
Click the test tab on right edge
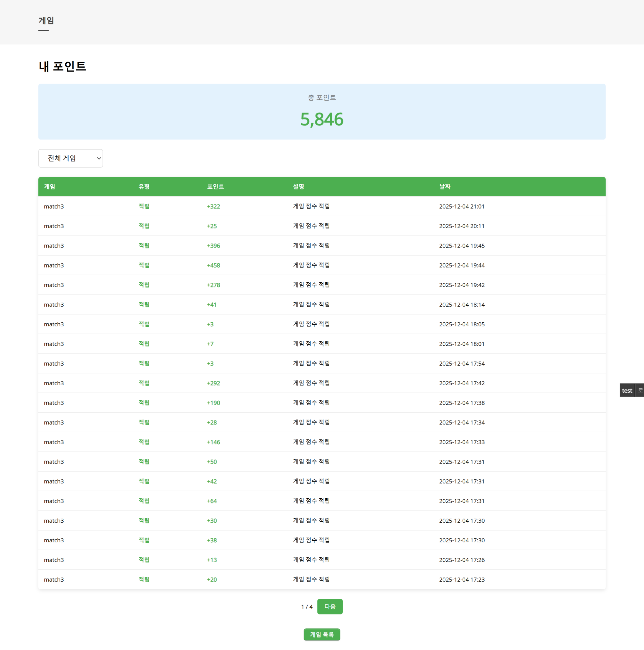(x=627, y=390)
